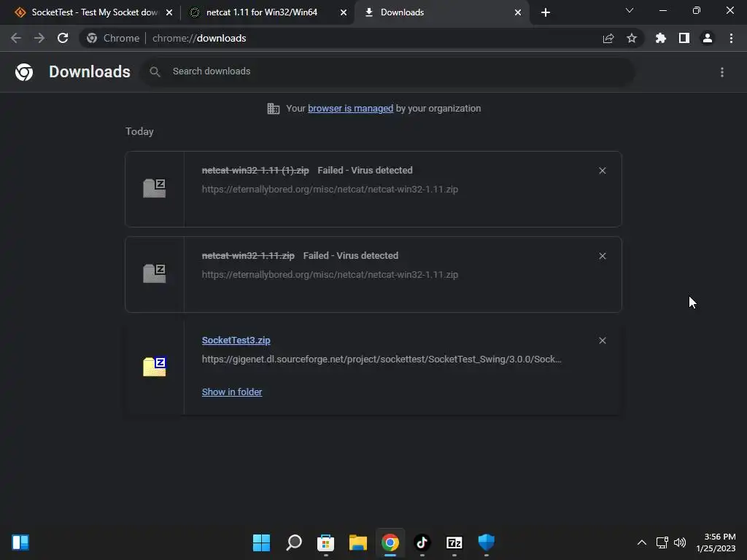This screenshot has height=560, width=747.
Task: Click the address bar URL chrome://downloads
Action: (199, 38)
